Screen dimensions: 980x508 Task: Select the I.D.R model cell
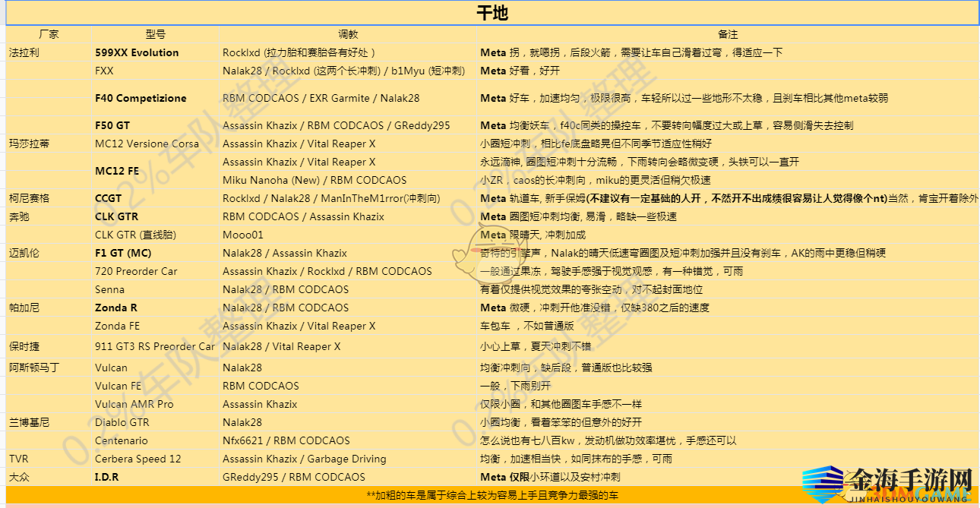coord(156,477)
